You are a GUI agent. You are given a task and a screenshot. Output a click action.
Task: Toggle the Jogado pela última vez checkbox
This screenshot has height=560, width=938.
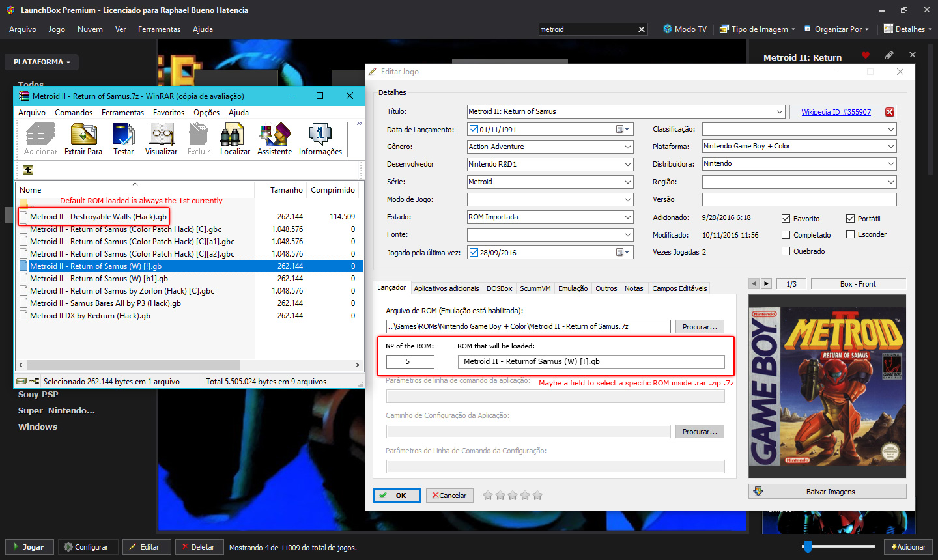tap(474, 252)
